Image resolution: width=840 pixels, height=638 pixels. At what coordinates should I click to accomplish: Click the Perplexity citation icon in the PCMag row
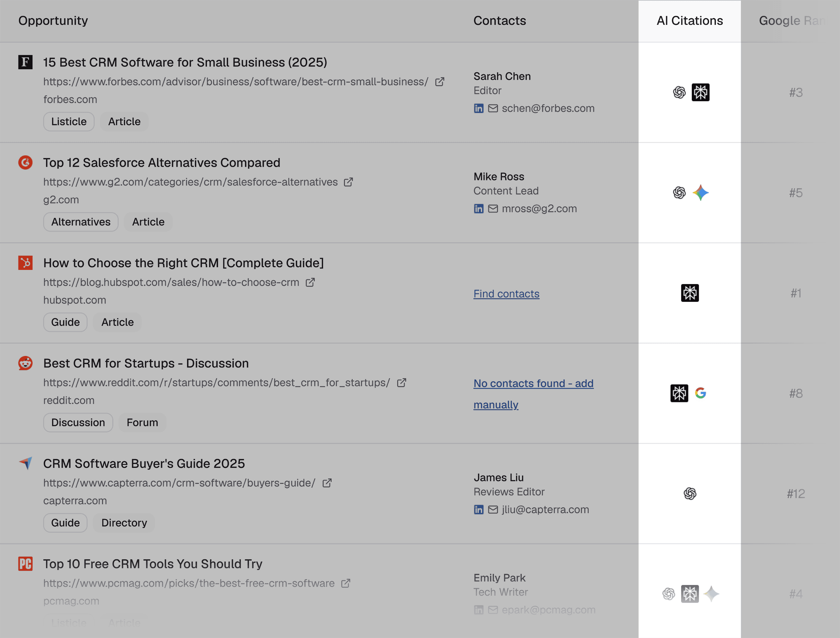[x=690, y=594]
